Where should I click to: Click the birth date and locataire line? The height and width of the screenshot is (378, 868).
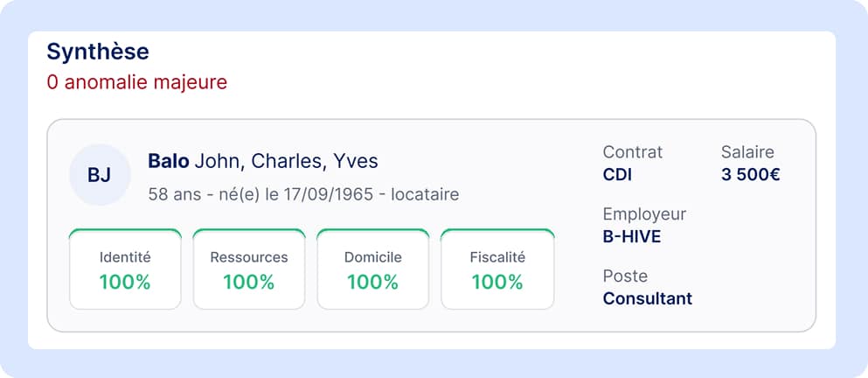[x=303, y=194]
